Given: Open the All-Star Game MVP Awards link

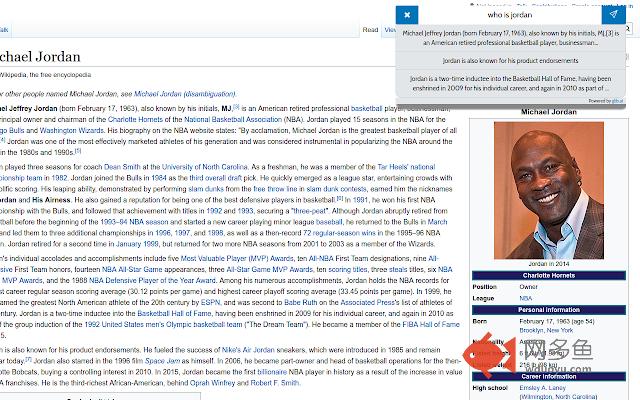Looking at the screenshot, I should (269, 269).
